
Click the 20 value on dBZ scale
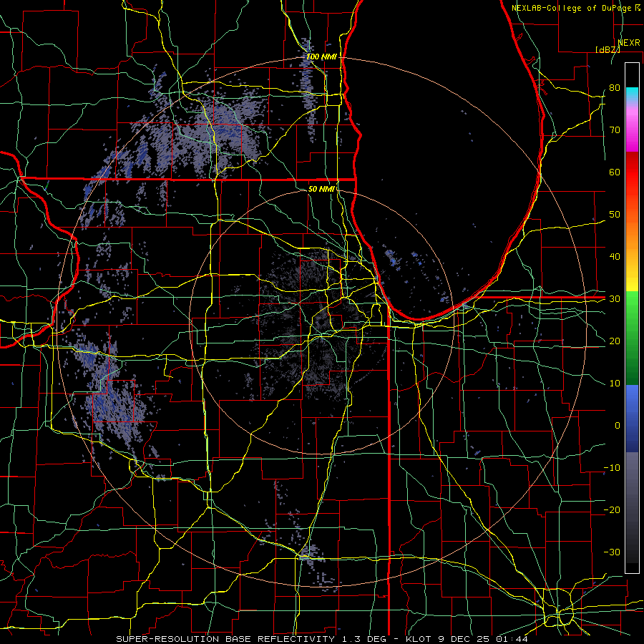pyautogui.click(x=615, y=341)
